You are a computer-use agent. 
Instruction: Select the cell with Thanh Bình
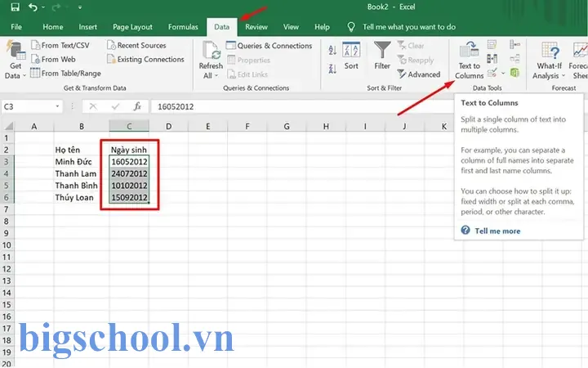(82, 186)
